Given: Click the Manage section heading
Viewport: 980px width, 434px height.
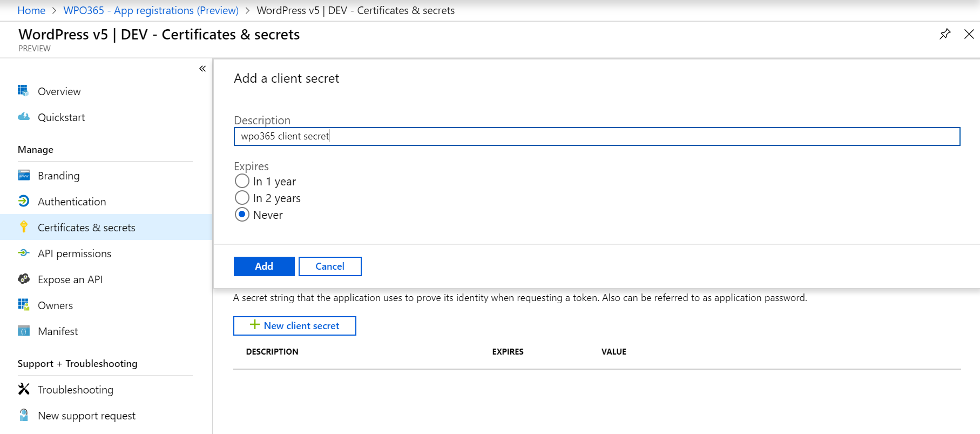Looking at the screenshot, I should (36, 150).
